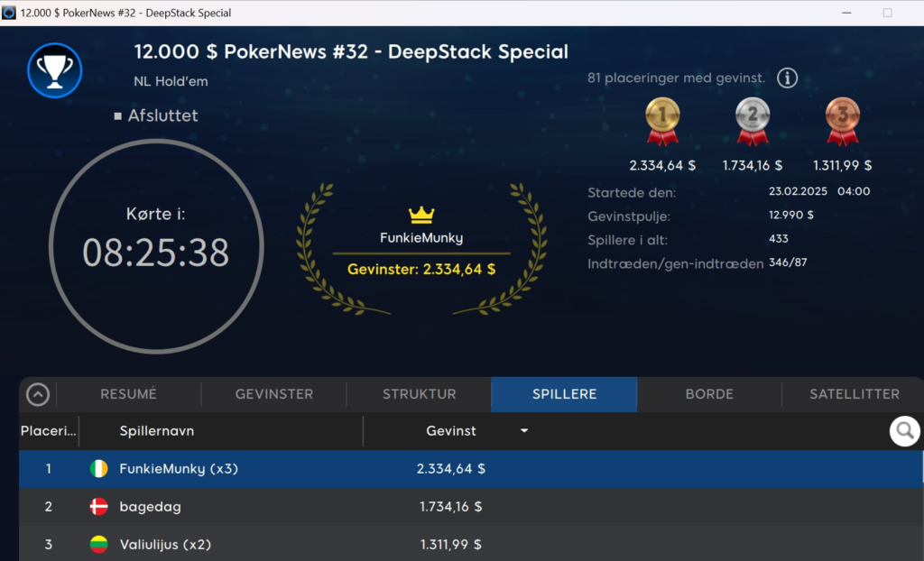Click the Spillere i alt value 433
This screenshot has width=924, height=561.
pos(779,239)
